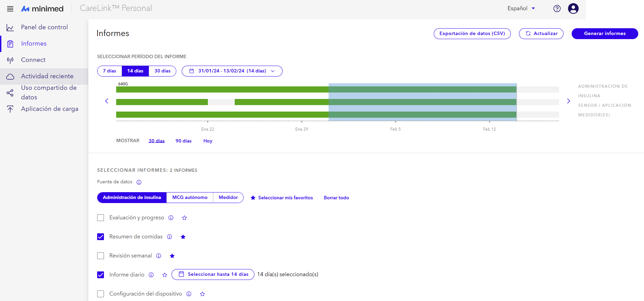
Task: Click the minimed logo
Action: pos(42,9)
